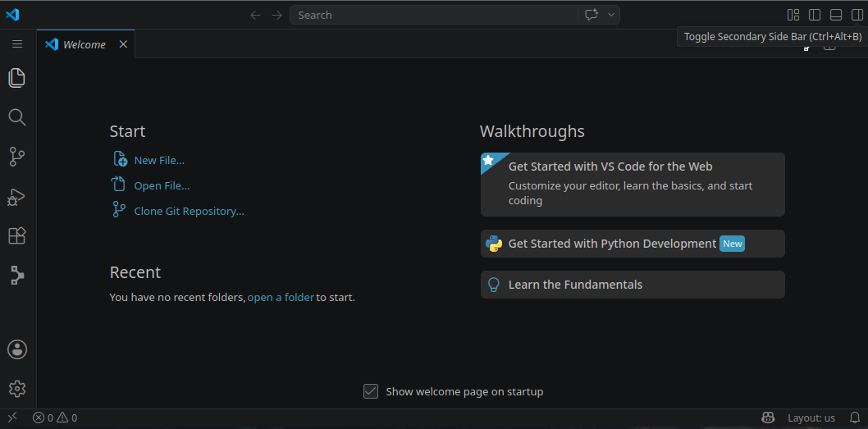Open Customize Layout icon
The width and height of the screenshot is (868, 429).
click(793, 15)
